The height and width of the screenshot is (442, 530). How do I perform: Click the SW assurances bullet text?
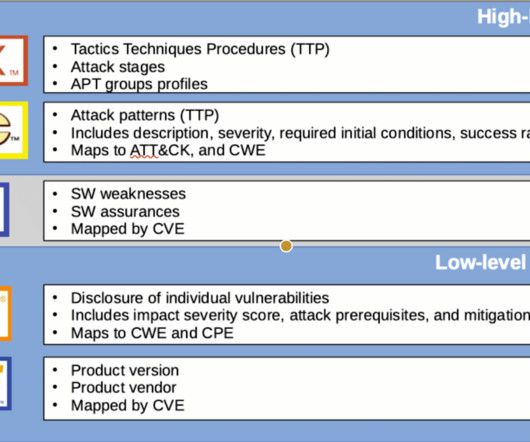pyautogui.click(x=125, y=212)
